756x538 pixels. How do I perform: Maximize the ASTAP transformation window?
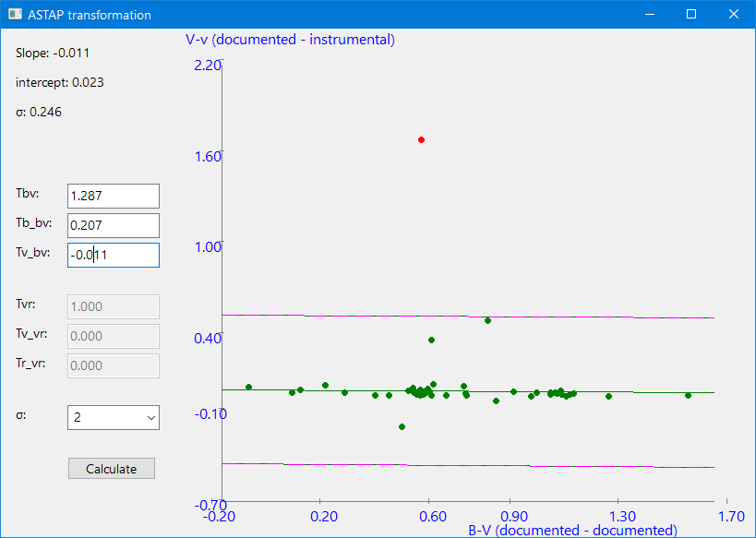pyautogui.click(x=691, y=14)
